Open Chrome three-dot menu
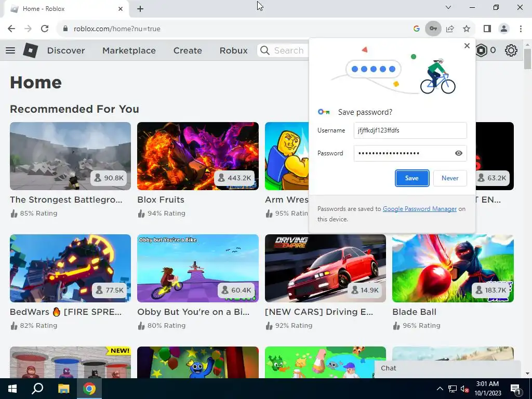 (521, 29)
